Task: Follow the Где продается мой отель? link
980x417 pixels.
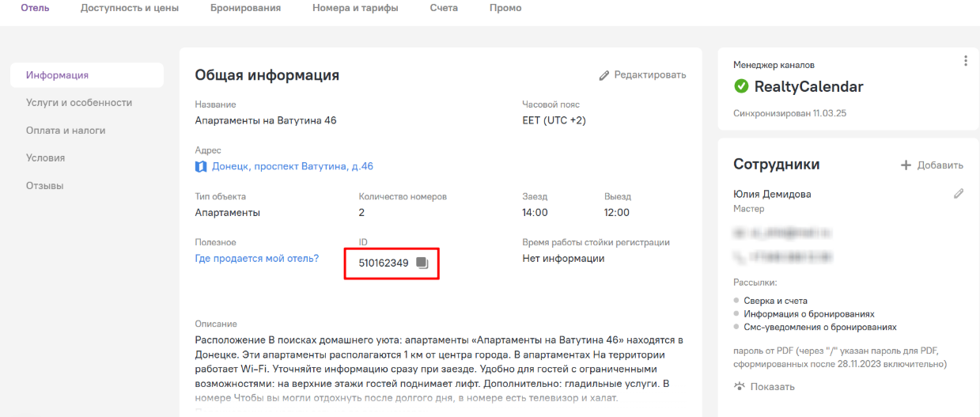Action: tap(257, 259)
